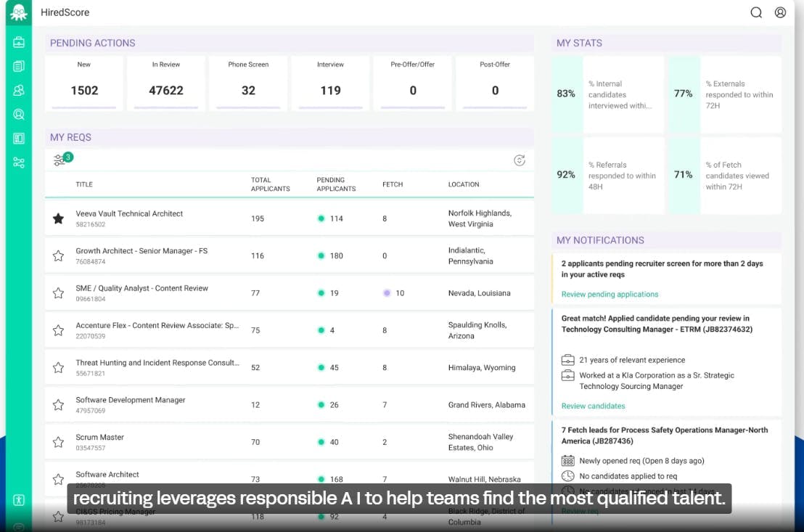Image resolution: width=804 pixels, height=532 pixels.
Task: Sort by Fetch column header
Action: (x=393, y=184)
